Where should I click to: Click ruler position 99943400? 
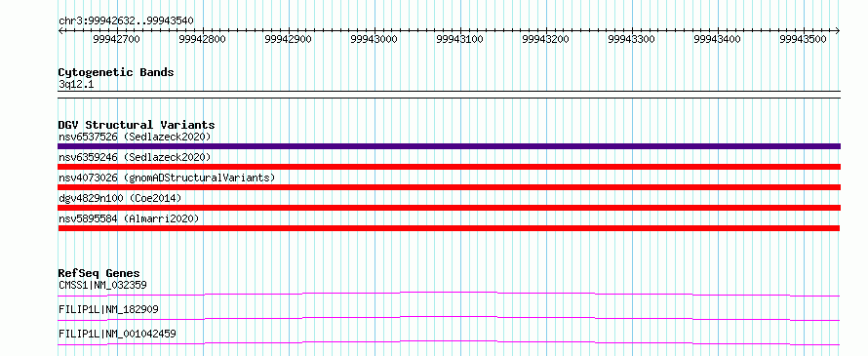tap(718, 39)
